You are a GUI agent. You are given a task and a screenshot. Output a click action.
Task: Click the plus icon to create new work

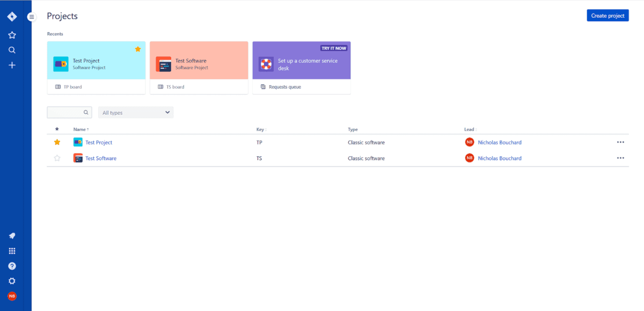pyautogui.click(x=12, y=65)
